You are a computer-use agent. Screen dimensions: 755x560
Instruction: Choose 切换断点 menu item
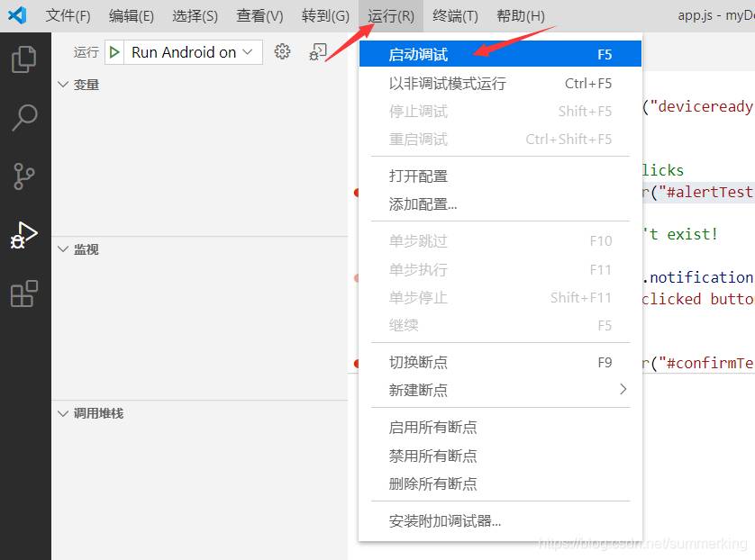tap(500, 362)
